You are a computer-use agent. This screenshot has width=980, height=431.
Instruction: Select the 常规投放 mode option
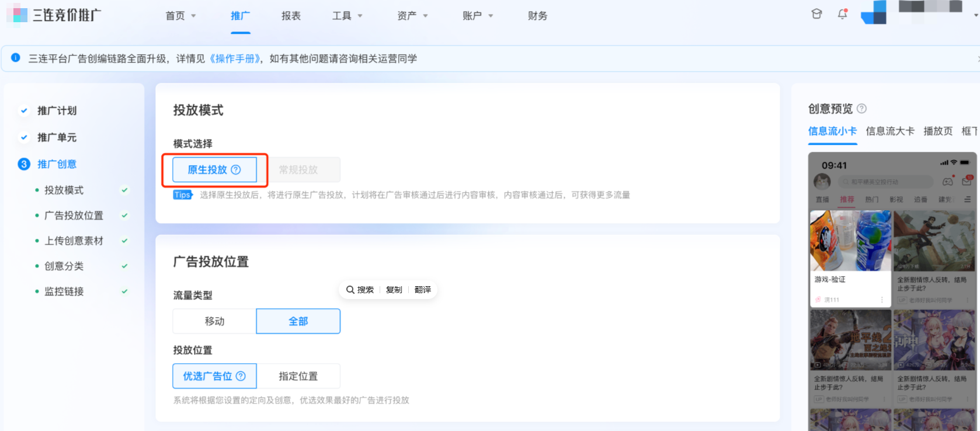[298, 170]
